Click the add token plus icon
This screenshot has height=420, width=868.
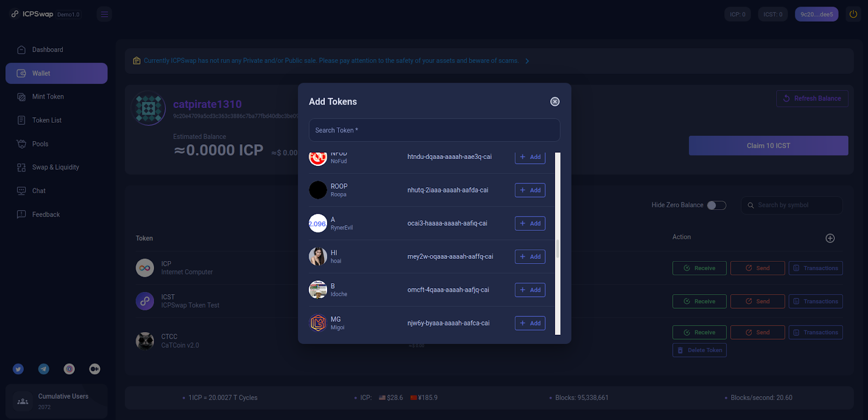(x=830, y=238)
